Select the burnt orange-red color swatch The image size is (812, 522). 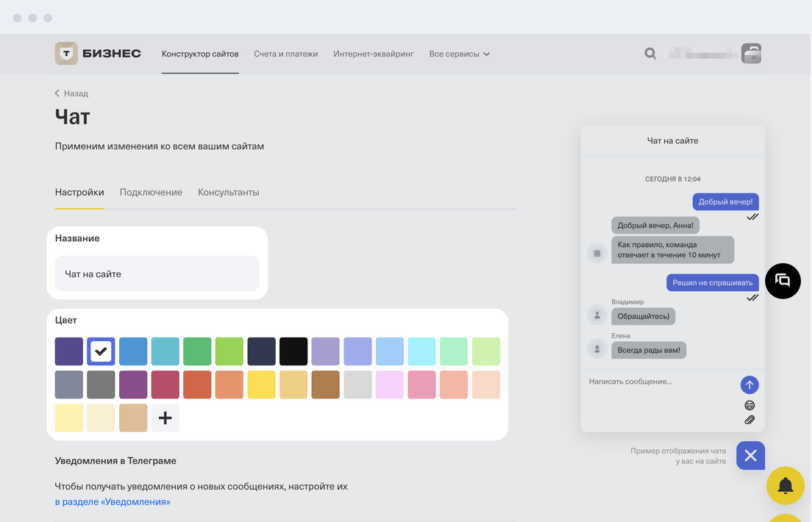(197, 385)
